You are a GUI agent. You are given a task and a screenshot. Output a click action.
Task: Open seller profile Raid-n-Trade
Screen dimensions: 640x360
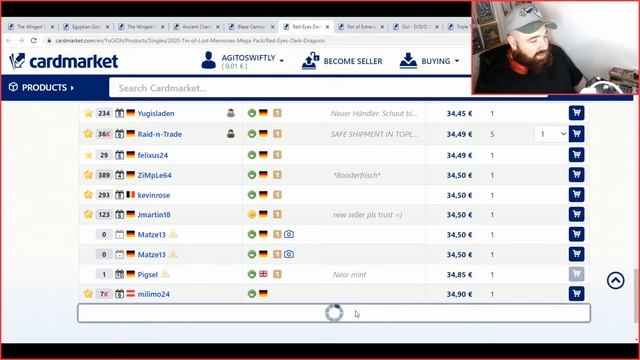pyautogui.click(x=160, y=134)
